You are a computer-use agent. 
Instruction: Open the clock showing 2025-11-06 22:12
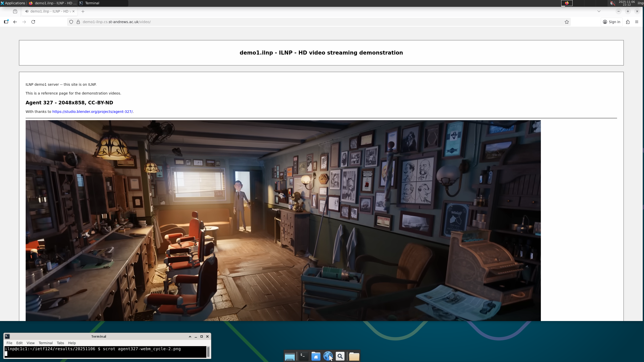(627, 3)
